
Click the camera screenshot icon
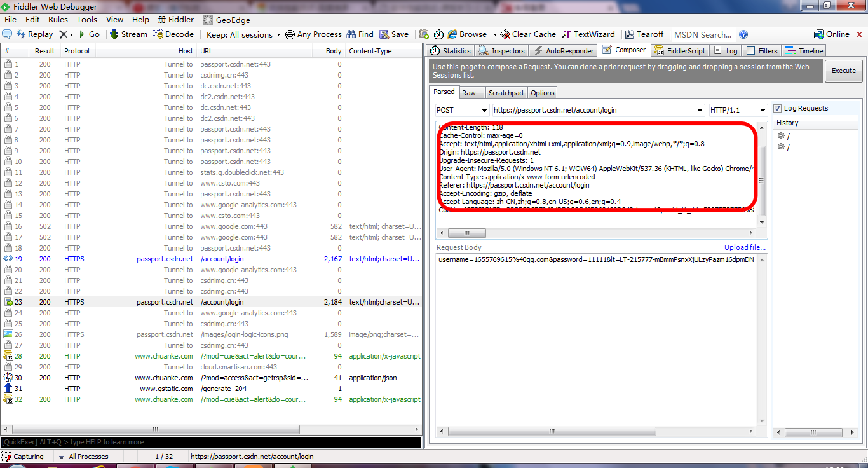tap(424, 34)
